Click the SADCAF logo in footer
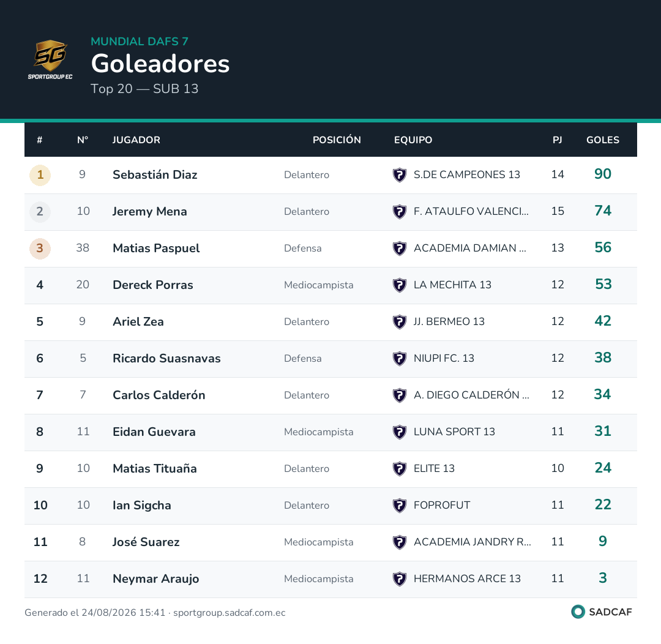Image resolution: width=661 pixels, height=644 pixels. [x=602, y=612]
